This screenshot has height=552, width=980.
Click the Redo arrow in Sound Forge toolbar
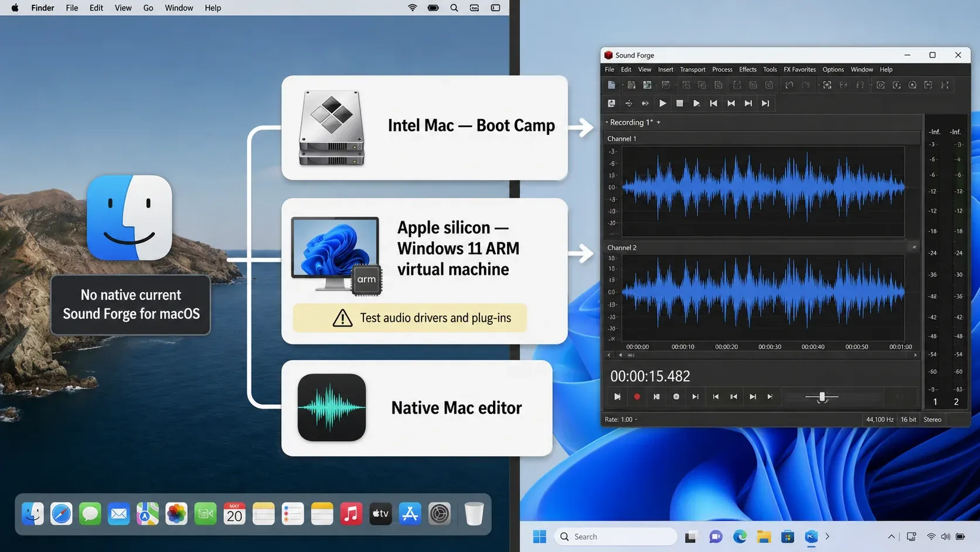pos(805,85)
